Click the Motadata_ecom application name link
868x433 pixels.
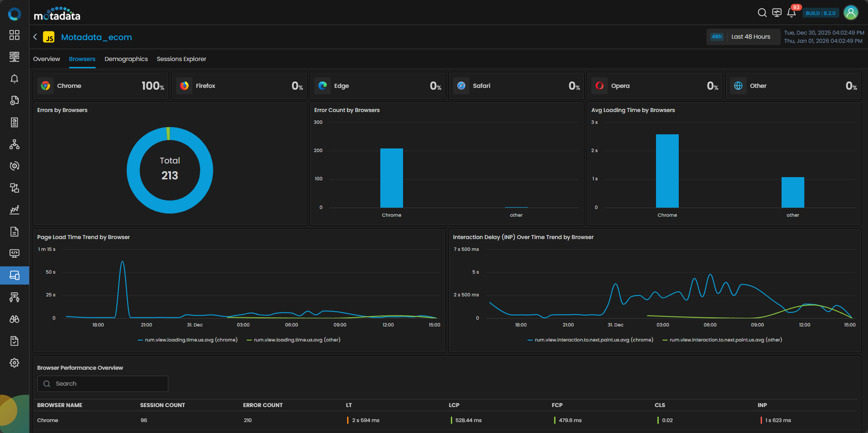click(x=96, y=37)
